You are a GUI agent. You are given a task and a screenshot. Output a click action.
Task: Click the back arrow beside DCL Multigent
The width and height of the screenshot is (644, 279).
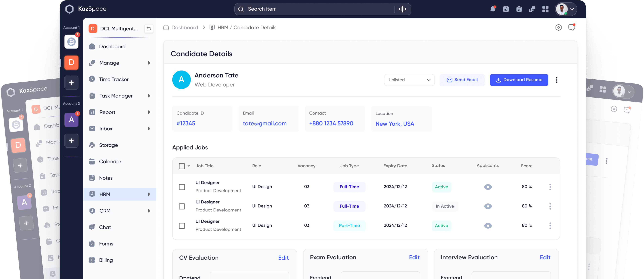point(149,28)
